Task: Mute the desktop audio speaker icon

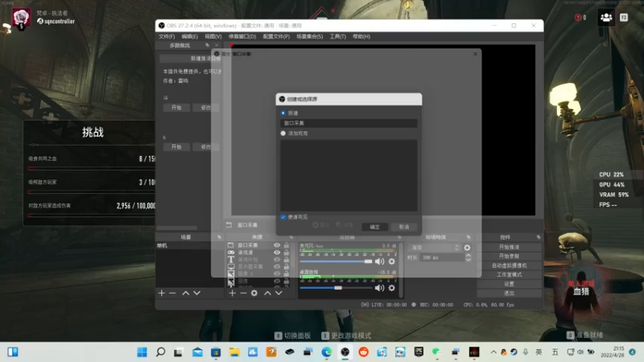Action: coord(379,288)
